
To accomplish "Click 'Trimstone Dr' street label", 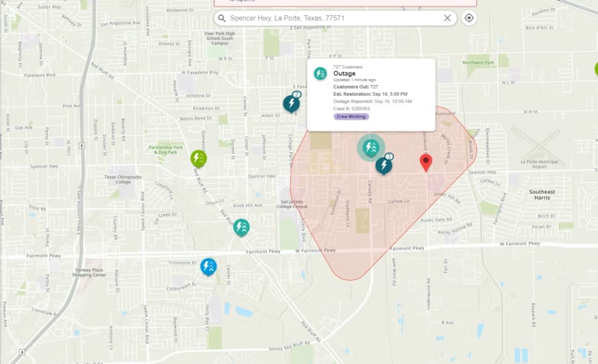I will coord(182,262).
